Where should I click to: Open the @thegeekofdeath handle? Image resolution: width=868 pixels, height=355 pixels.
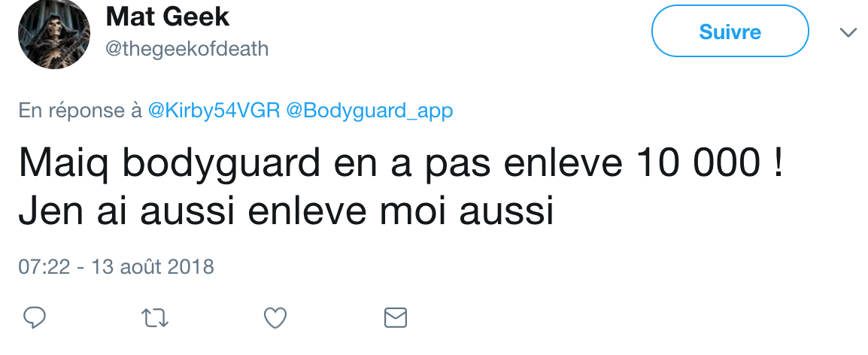tap(187, 50)
